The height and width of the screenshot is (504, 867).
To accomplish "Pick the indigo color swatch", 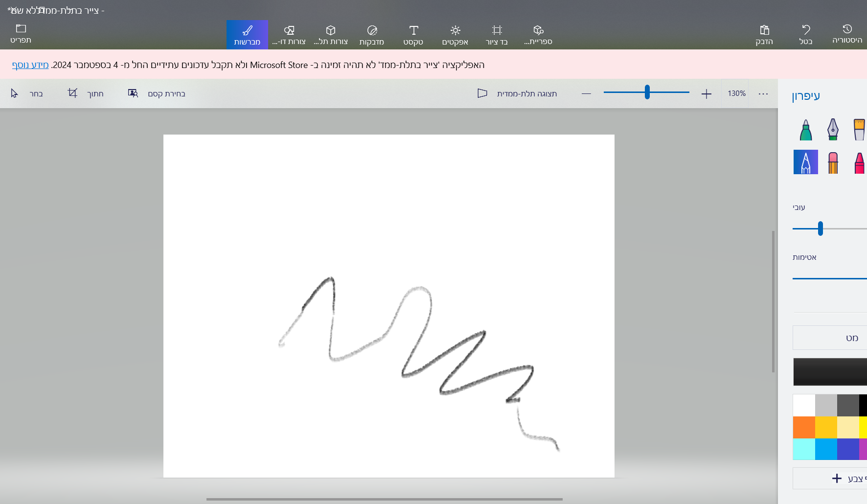I will coord(848,449).
